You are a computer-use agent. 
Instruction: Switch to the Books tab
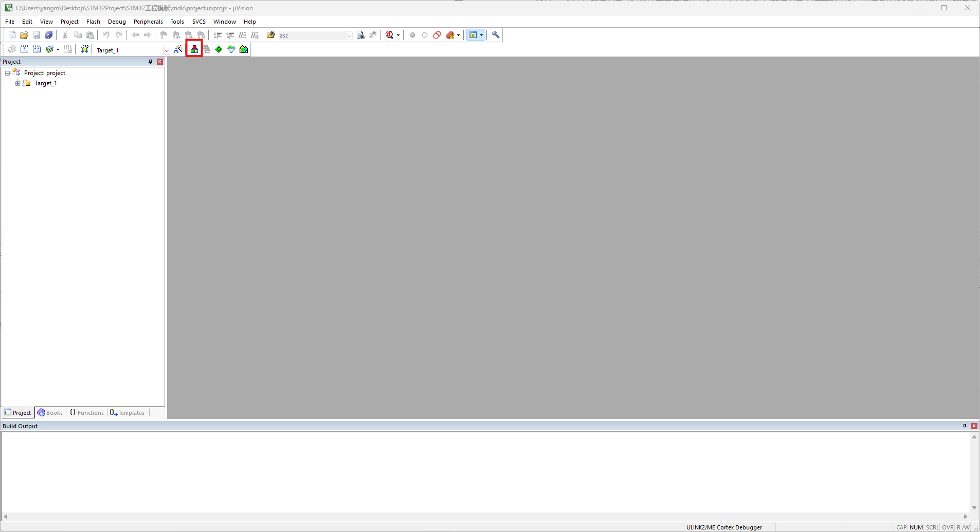[50, 413]
